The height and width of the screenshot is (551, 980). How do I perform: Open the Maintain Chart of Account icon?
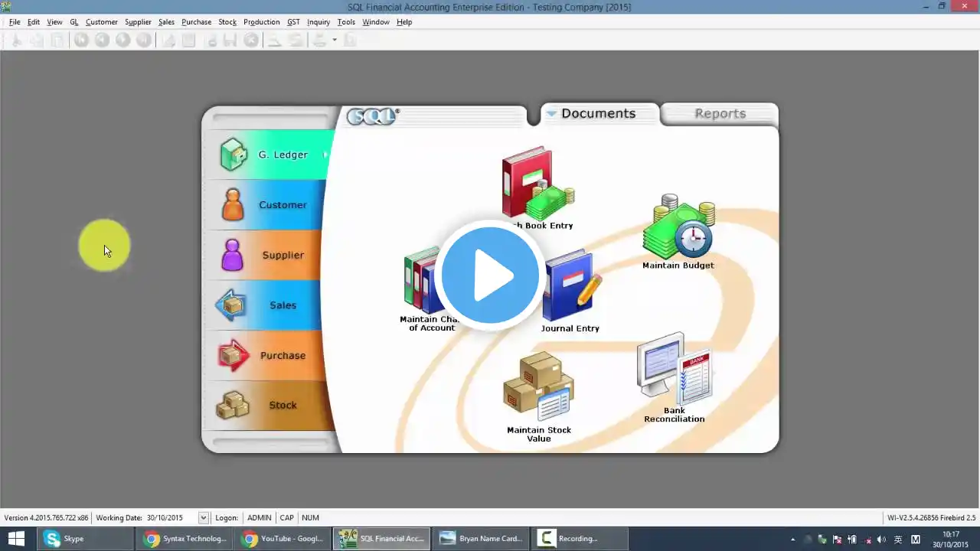pos(431,289)
